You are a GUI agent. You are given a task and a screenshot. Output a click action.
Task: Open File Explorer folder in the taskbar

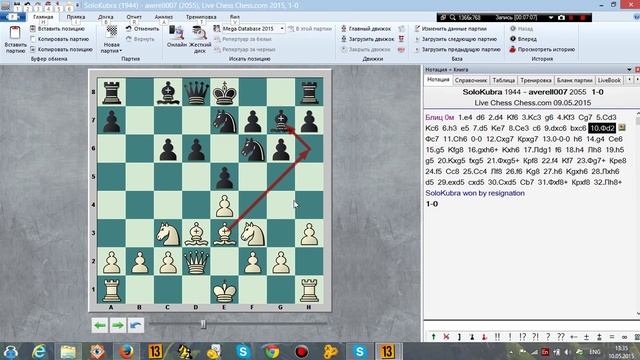coord(68,351)
